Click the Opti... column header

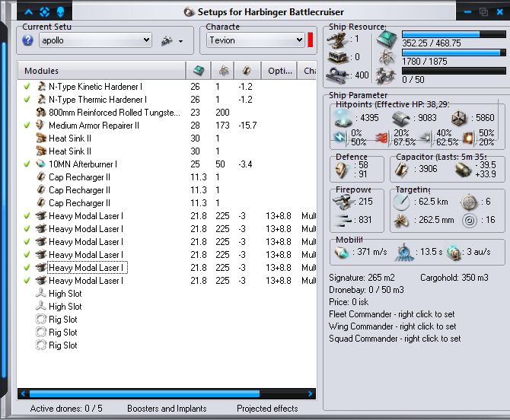point(279,71)
